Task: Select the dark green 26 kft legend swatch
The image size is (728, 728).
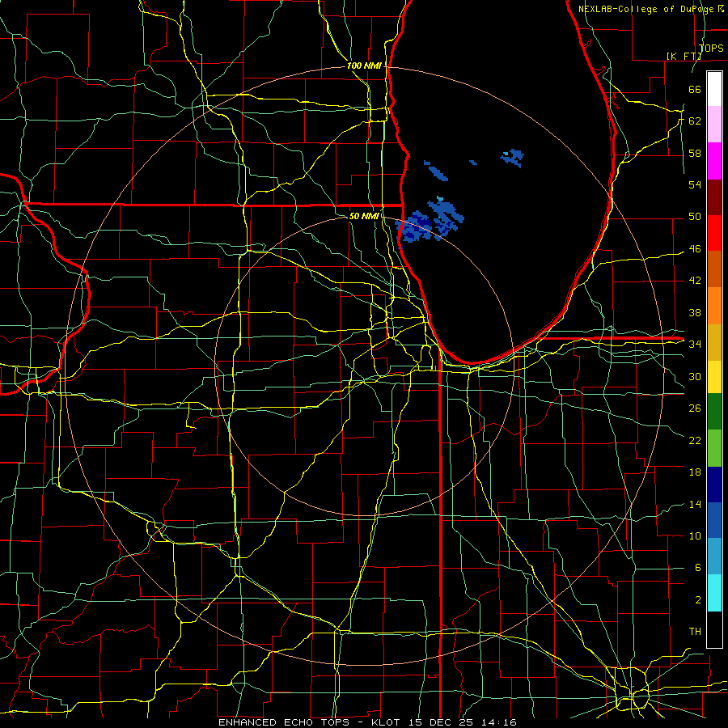Action: 714,412
